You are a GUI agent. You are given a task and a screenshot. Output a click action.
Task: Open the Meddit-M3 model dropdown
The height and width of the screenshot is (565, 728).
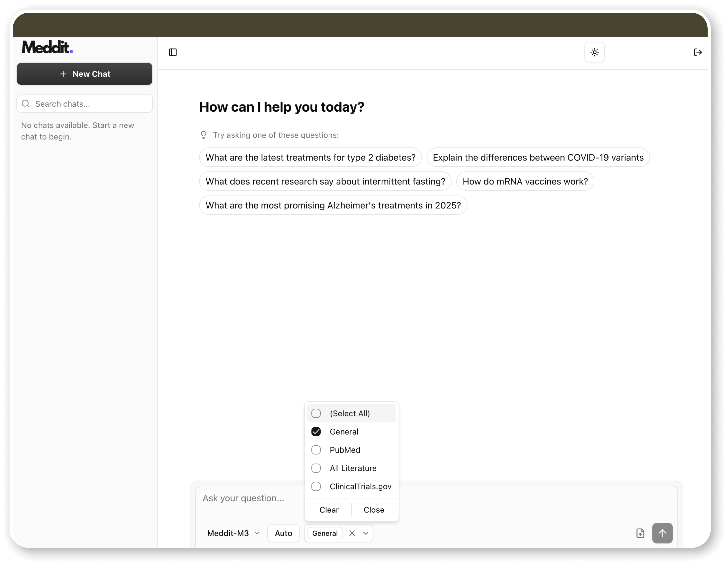[233, 533]
